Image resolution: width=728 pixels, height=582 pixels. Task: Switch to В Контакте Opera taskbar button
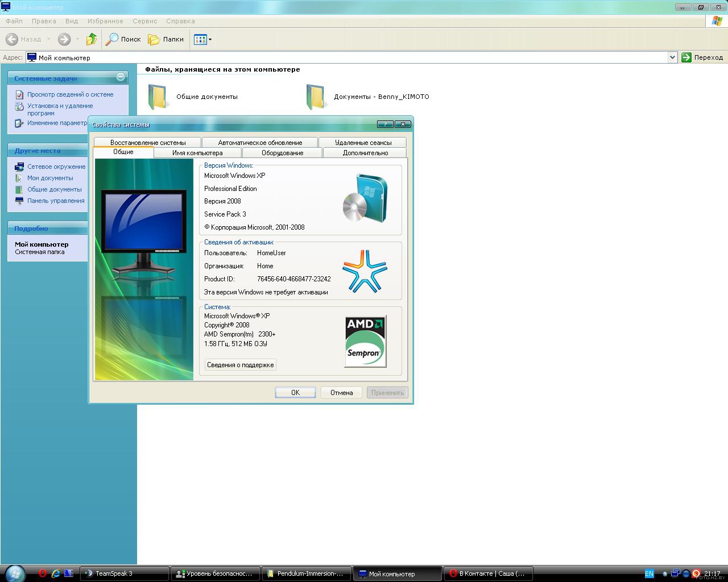click(489, 573)
